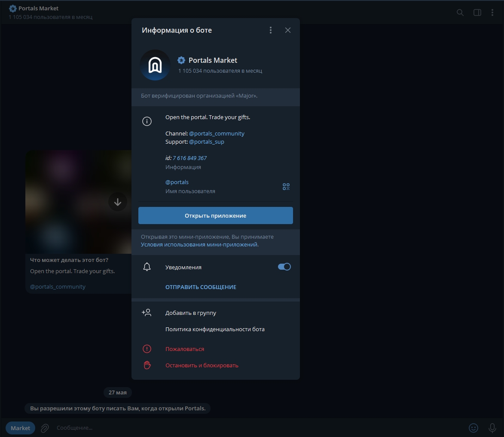Toggle the side panel icon in header
Image resolution: width=504 pixels, height=437 pixels.
(477, 12)
